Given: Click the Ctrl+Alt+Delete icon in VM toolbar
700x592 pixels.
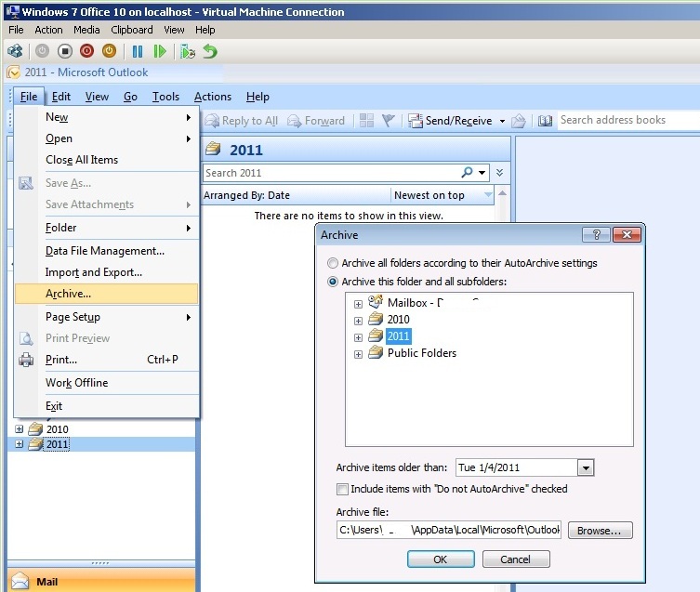Looking at the screenshot, I should point(15,51).
